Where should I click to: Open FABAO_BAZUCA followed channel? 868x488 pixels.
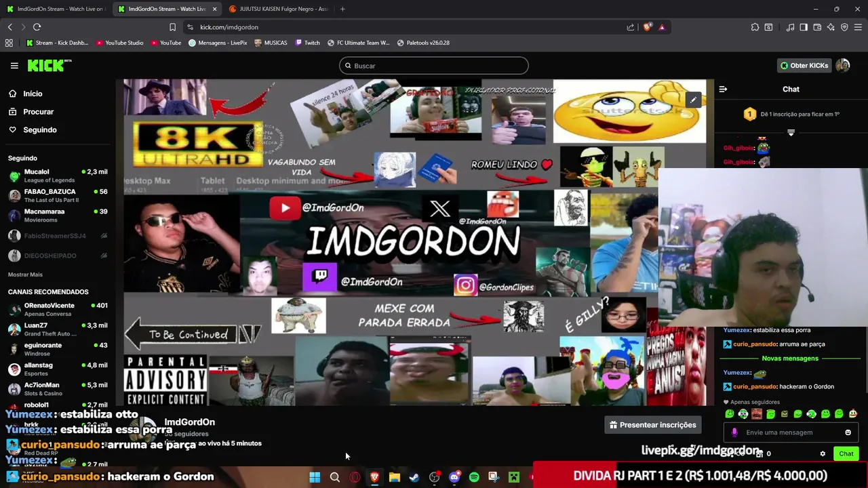click(58, 196)
